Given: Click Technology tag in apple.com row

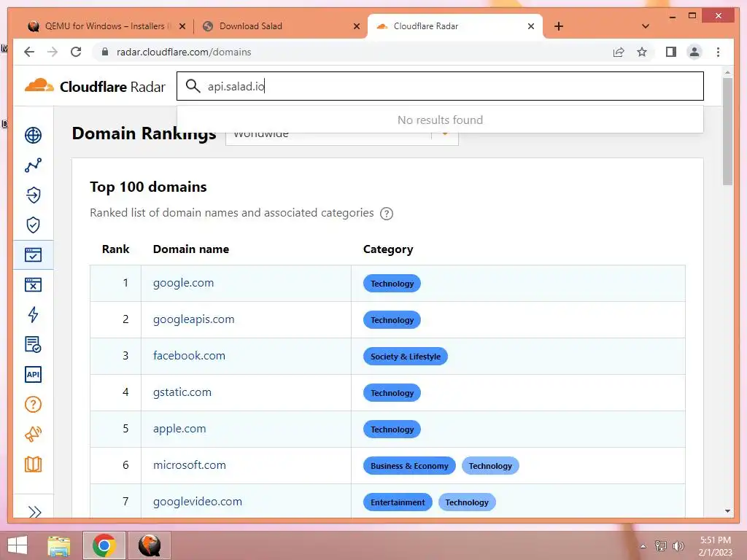Looking at the screenshot, I should coord(392,429).
